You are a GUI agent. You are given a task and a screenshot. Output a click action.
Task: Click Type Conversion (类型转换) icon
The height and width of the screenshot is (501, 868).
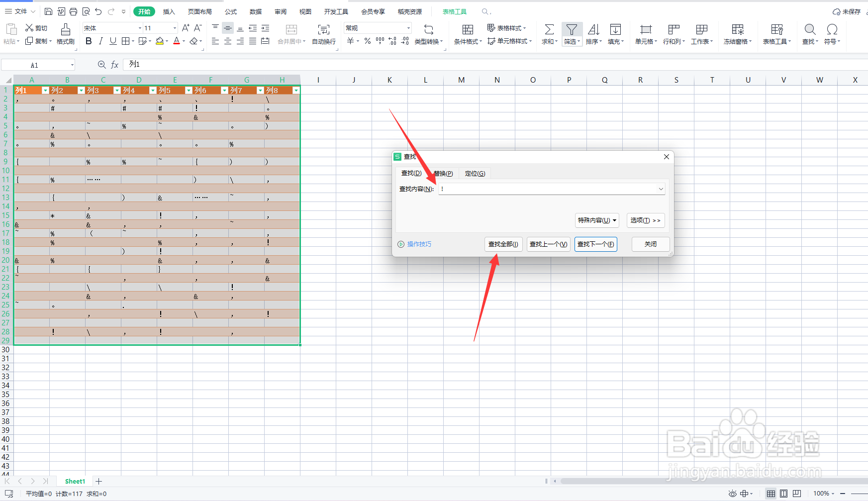pyautogui.click(x=428, y=29)
